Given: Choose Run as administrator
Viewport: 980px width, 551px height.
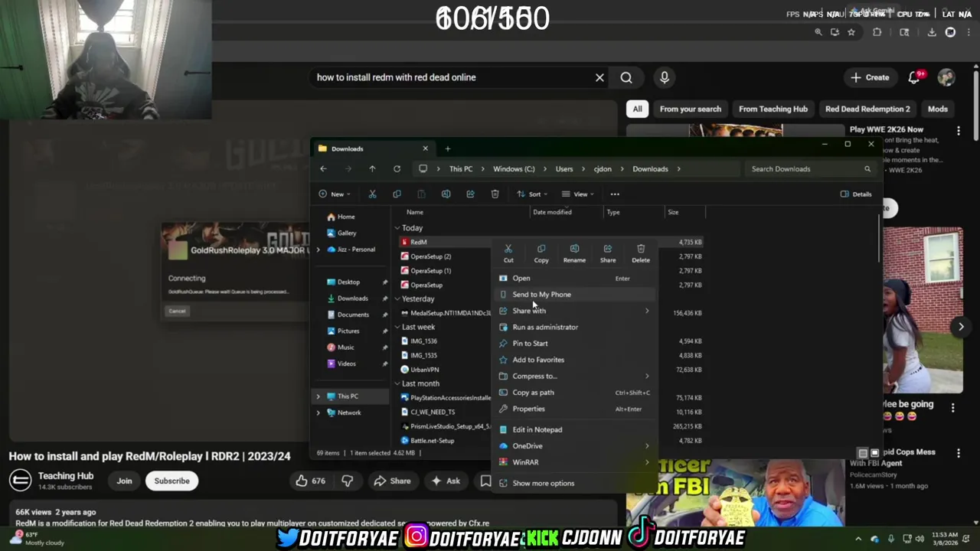Looking at the screenshot, I should (573, 328).
